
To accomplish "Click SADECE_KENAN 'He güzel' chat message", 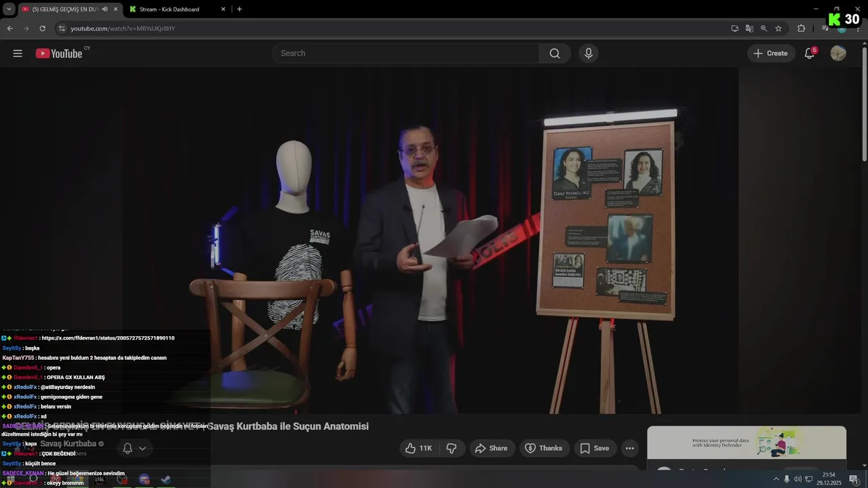I will point(86,473).
